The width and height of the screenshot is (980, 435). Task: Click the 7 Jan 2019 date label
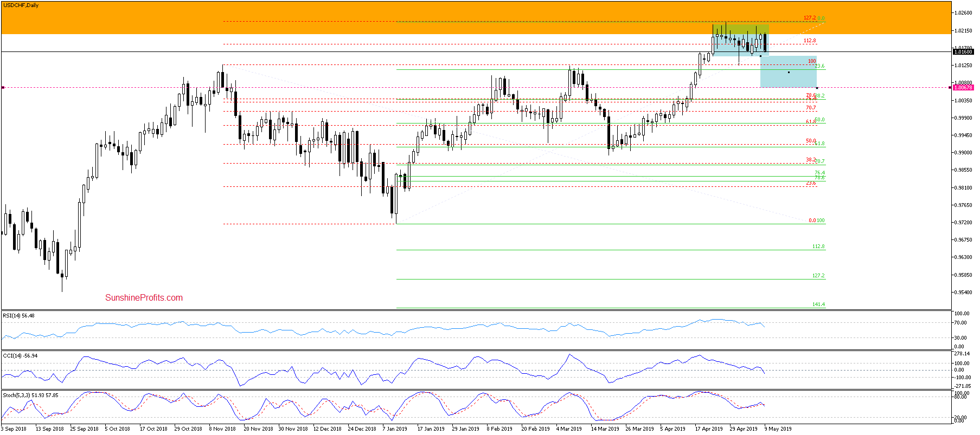[395, 428]
